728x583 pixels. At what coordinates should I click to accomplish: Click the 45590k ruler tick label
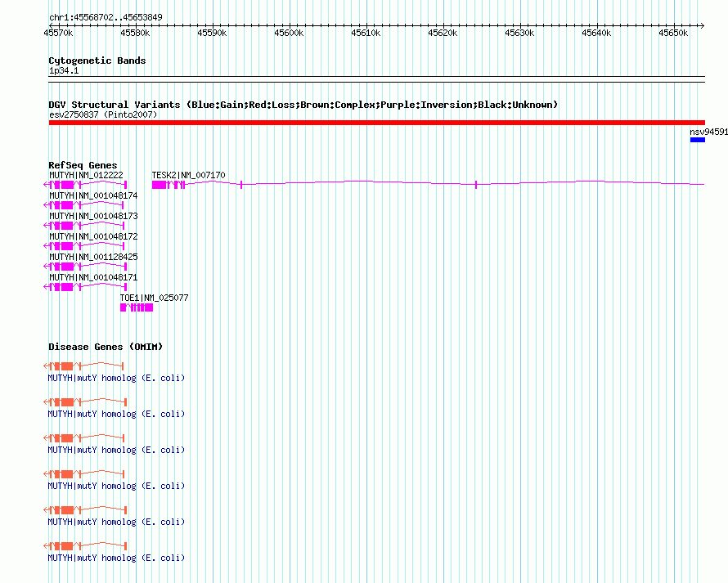point(212,33)
